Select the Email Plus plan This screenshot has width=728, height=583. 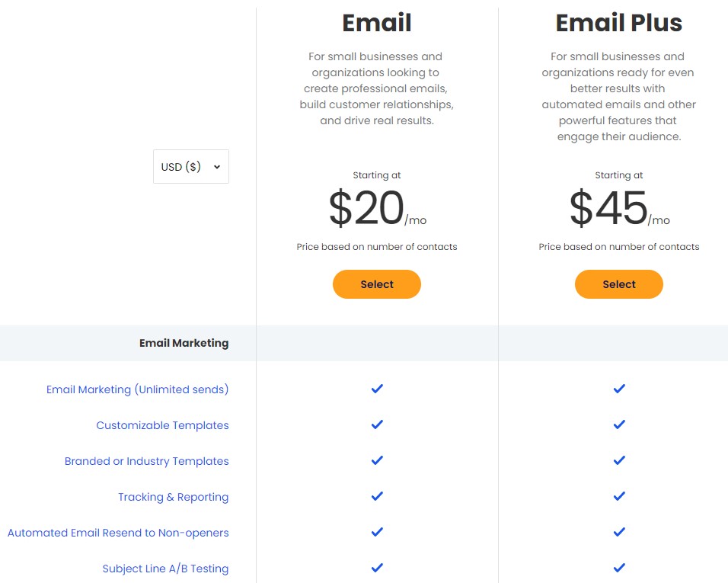point(619,283)
